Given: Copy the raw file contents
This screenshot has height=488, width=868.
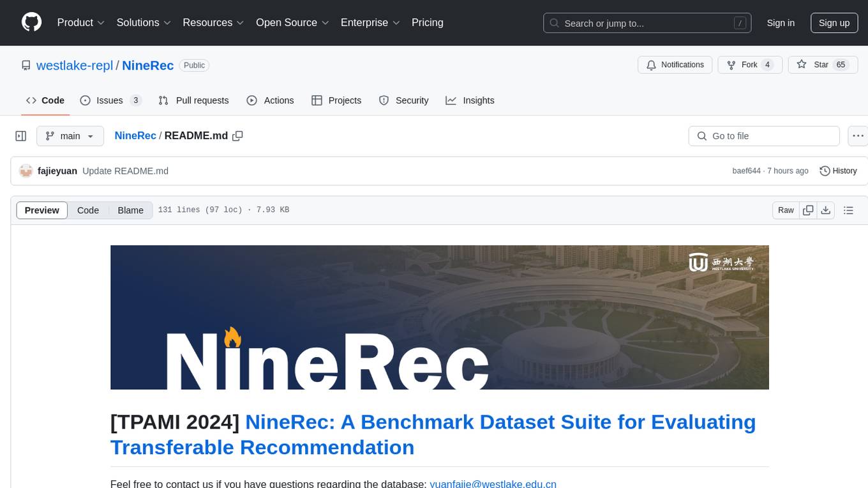Looking at the screenshot, I should [808, 210].
